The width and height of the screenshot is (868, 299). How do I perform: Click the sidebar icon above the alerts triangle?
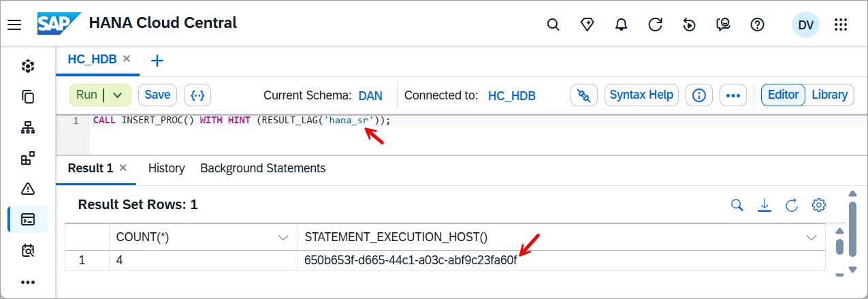(x=28, y=158)
